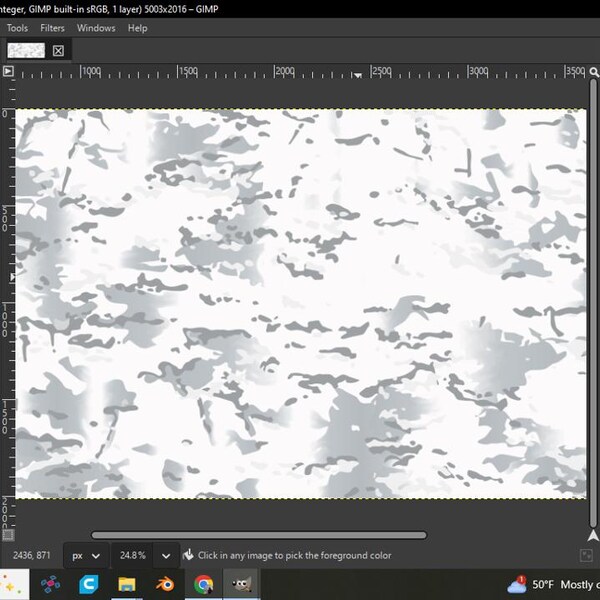Open Google Chrome from the taskbar
The image size is (600, 600).
click(203, 584)
